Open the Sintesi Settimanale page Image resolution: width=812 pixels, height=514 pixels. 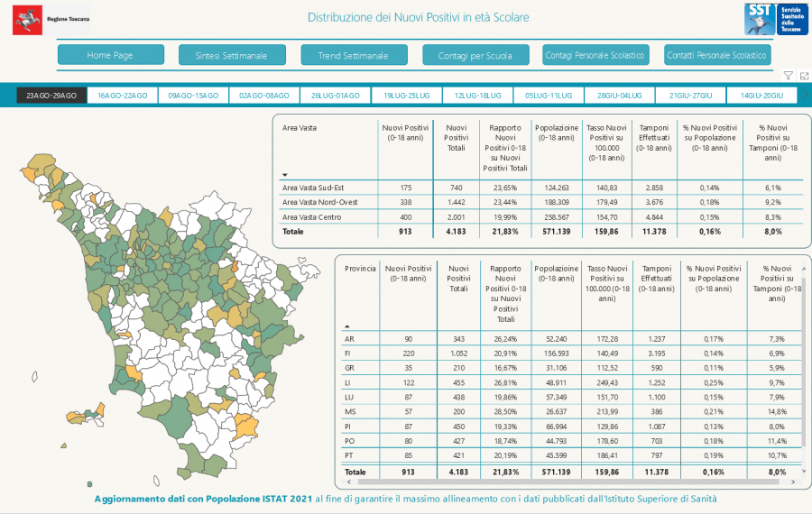[x=231, y=55]
